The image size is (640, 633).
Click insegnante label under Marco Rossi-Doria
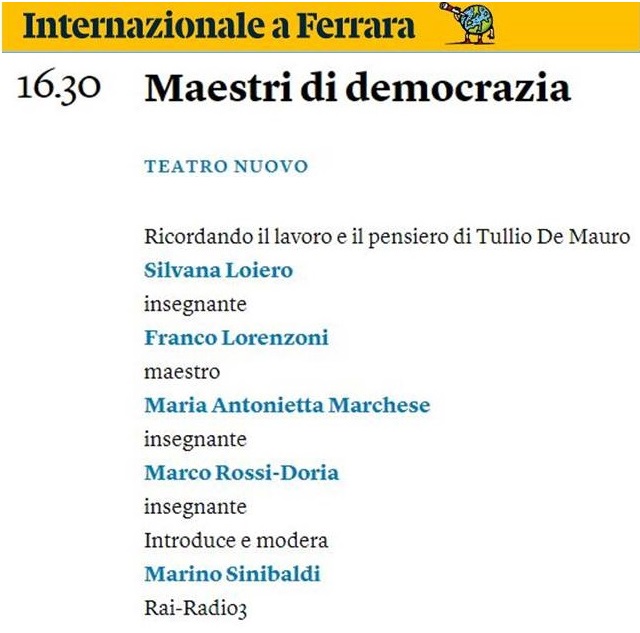(x=196, y=507)
